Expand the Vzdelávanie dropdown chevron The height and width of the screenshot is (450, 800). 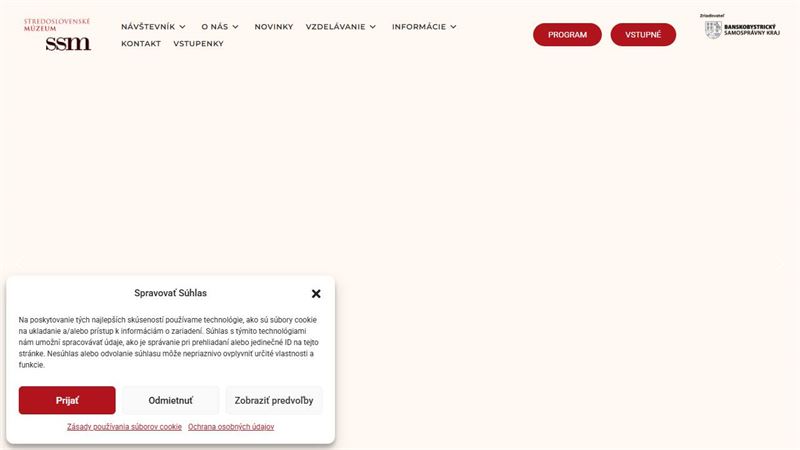pos(372,27)
